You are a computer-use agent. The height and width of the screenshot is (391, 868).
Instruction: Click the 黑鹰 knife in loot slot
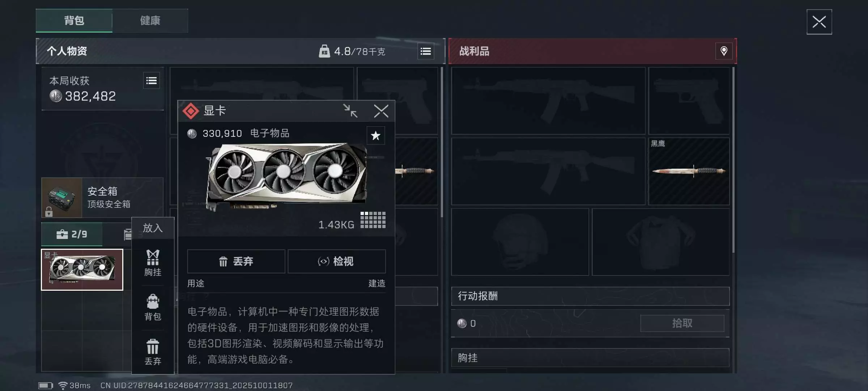pos(689,171)
